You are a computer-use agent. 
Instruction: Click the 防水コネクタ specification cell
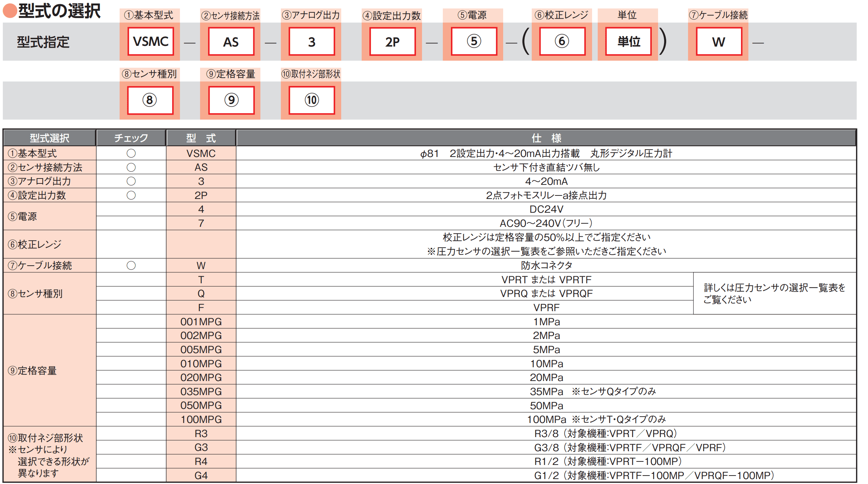[x=546, y=265]
